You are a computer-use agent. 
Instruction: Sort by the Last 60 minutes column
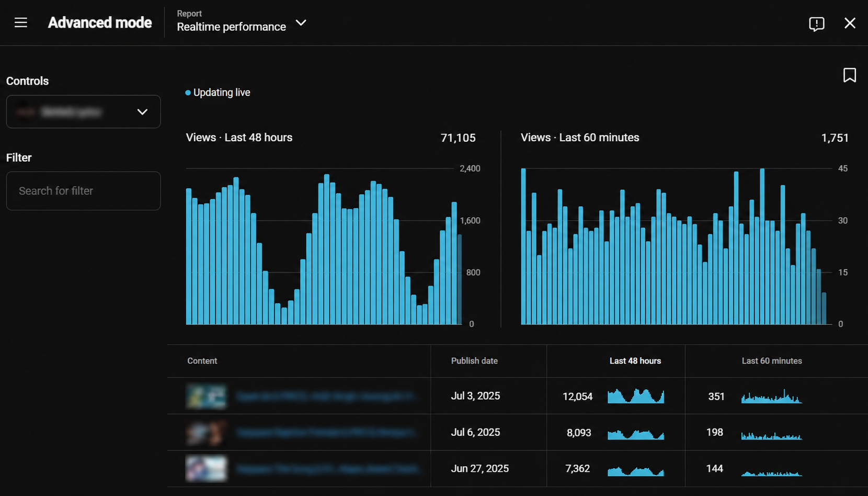pos(772,361)
